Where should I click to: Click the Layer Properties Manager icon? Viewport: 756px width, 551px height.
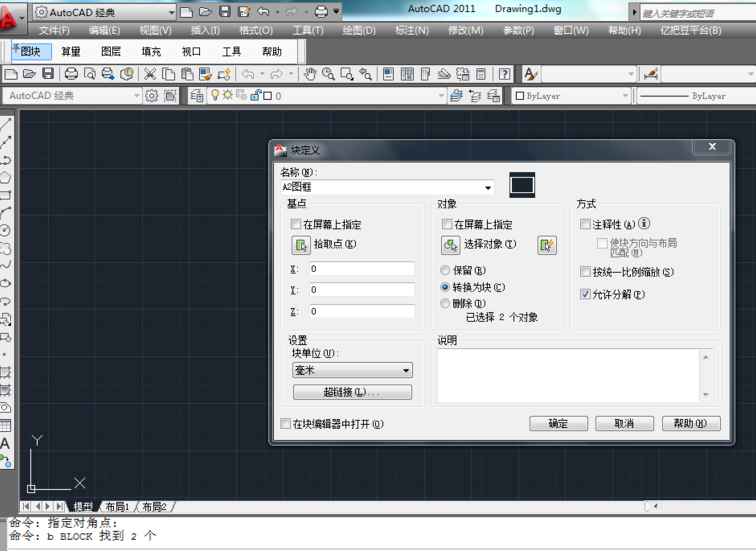tap(196, 95)
